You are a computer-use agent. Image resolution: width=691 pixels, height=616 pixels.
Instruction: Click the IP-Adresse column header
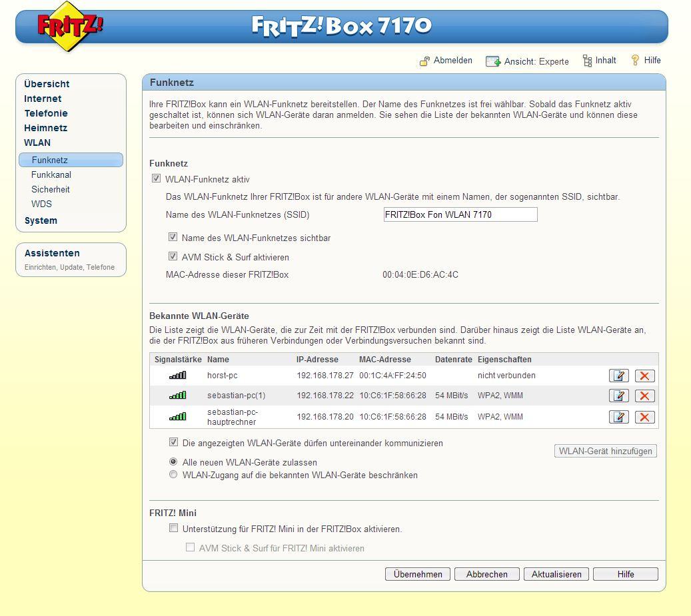point(317,360)
